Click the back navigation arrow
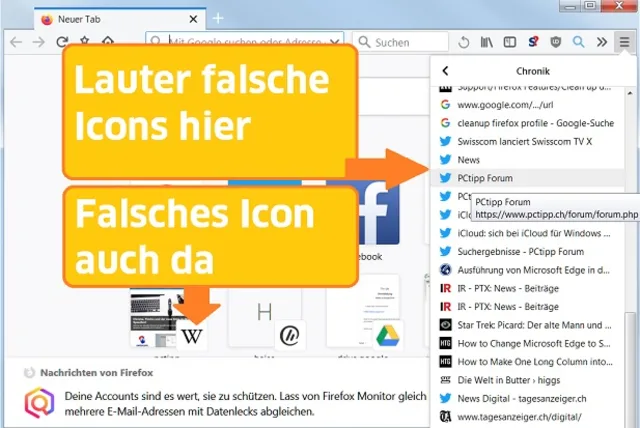This screenshot has height=428, width=640. (16, 42)
